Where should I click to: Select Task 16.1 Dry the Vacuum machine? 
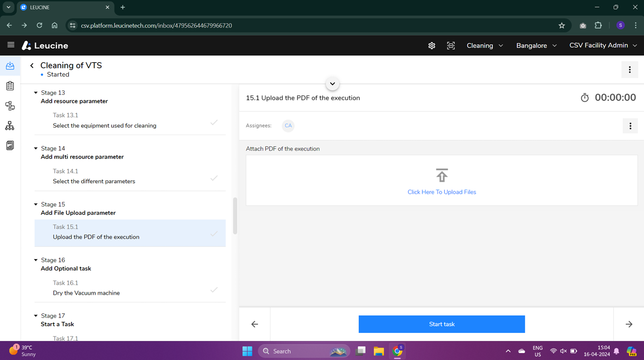(130, 288)
